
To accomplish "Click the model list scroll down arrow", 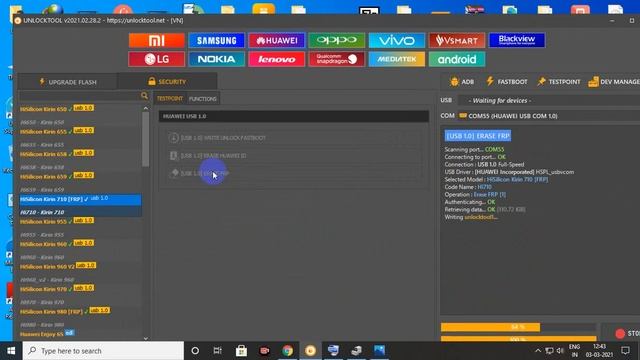I will pos(146,338).
